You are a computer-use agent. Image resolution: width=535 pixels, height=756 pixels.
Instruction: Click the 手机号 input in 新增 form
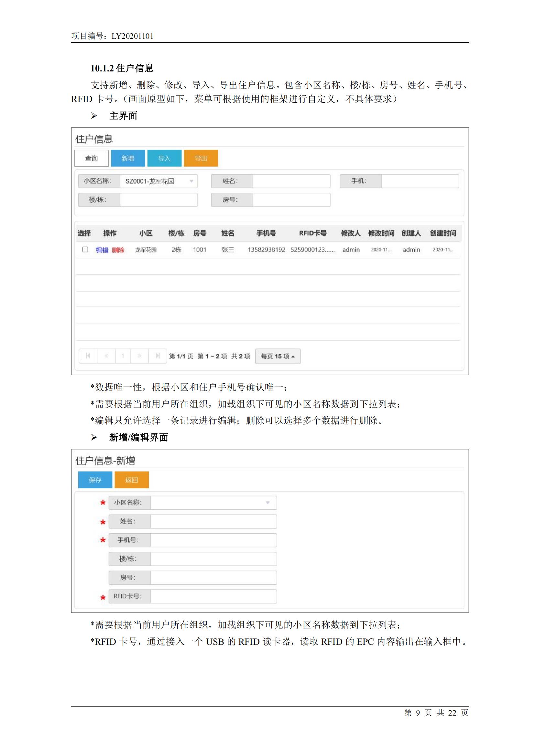213,540
